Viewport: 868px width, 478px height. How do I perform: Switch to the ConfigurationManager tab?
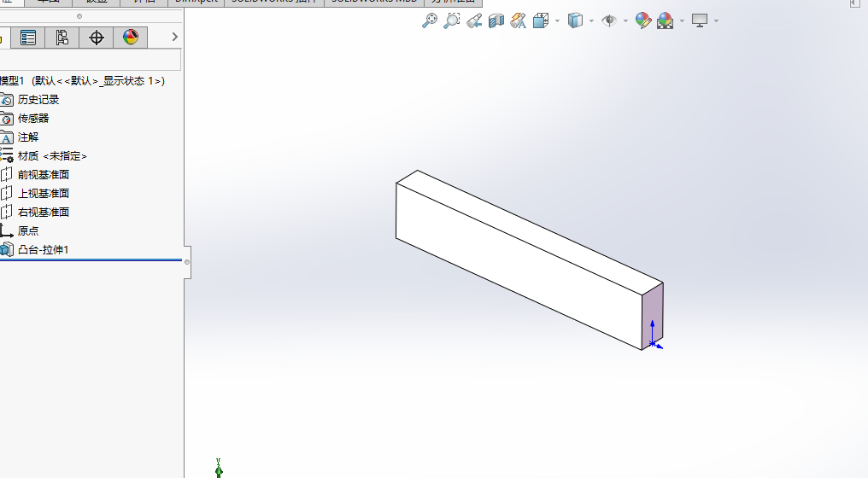[62, 38]
